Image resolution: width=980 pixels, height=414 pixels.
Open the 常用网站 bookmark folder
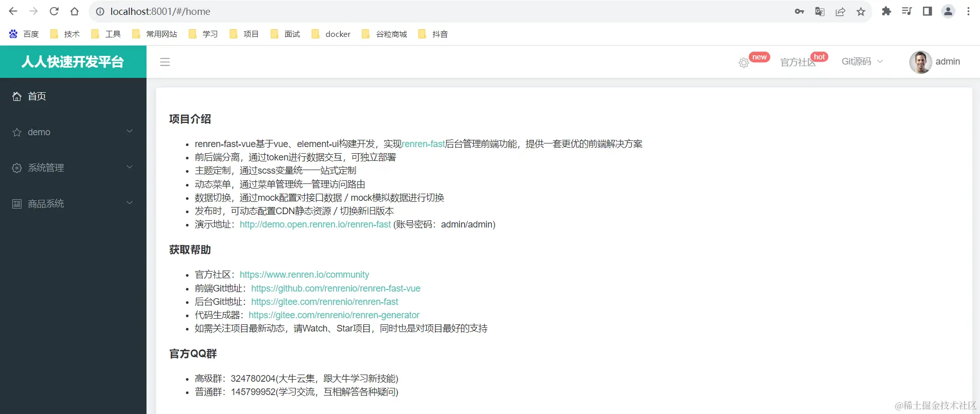(155, 34)
